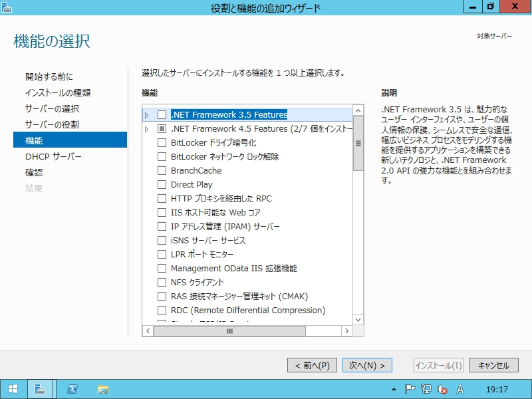The image size is (532, 399).
Task: Click the muted speaker volume icon
Action: [442, 389]
